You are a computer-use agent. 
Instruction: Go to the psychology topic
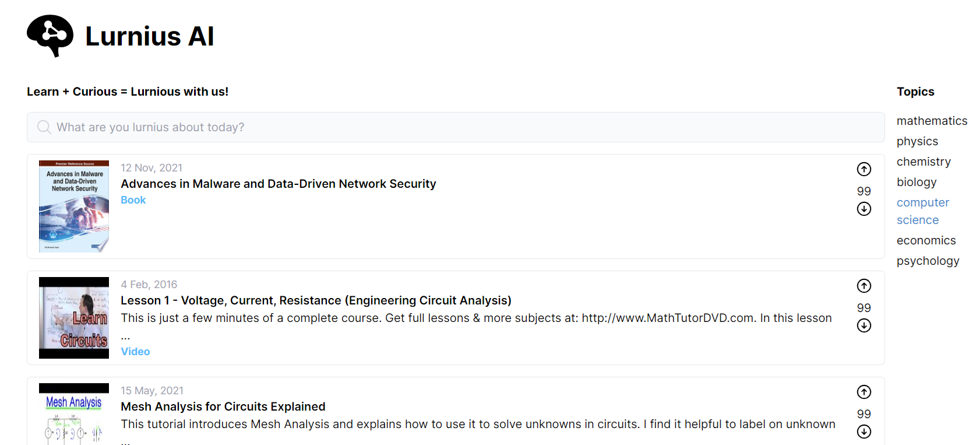point(928,261)
